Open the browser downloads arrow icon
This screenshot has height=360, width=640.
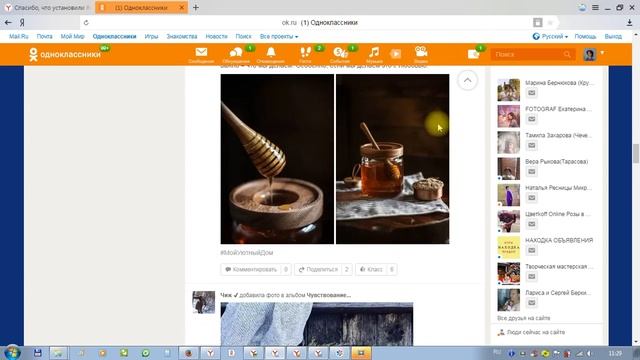tap(629, 23)
